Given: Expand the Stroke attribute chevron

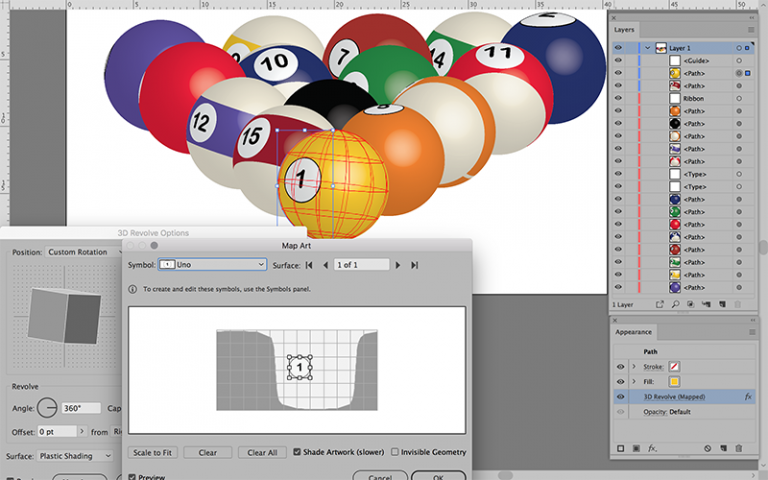Looking at the screenshot, I should (634, 367).
